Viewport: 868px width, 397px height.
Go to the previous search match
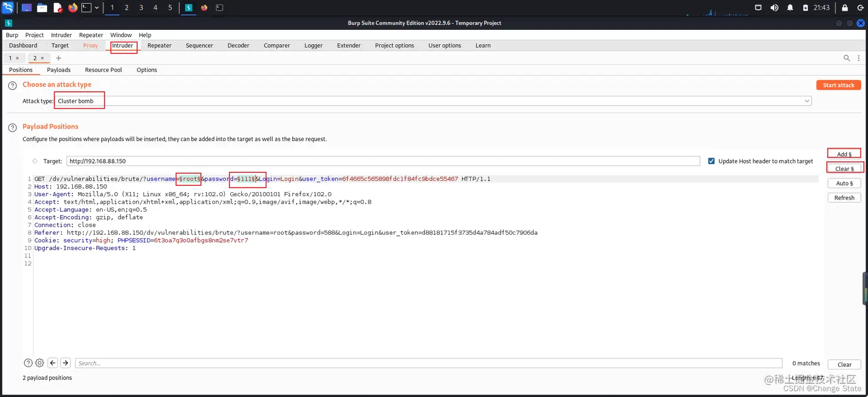53,363
